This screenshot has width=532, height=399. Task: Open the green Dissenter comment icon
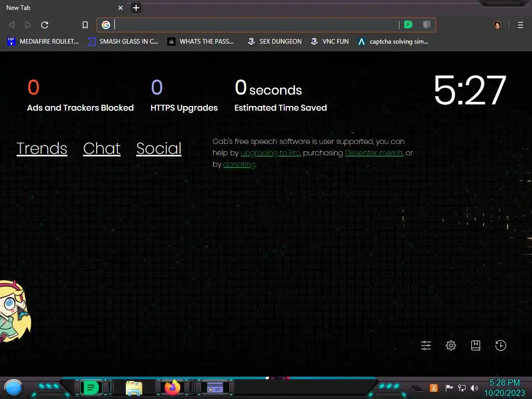tap(408, 24)
